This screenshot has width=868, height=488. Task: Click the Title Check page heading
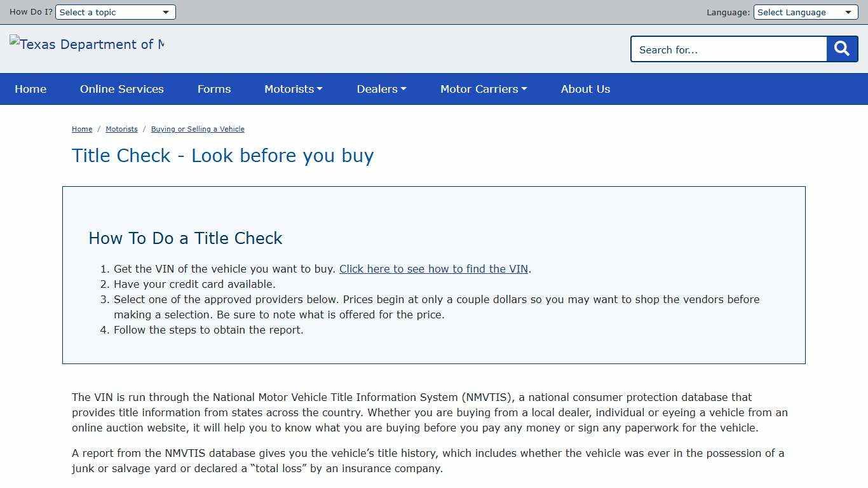click(x=222, y=156)
